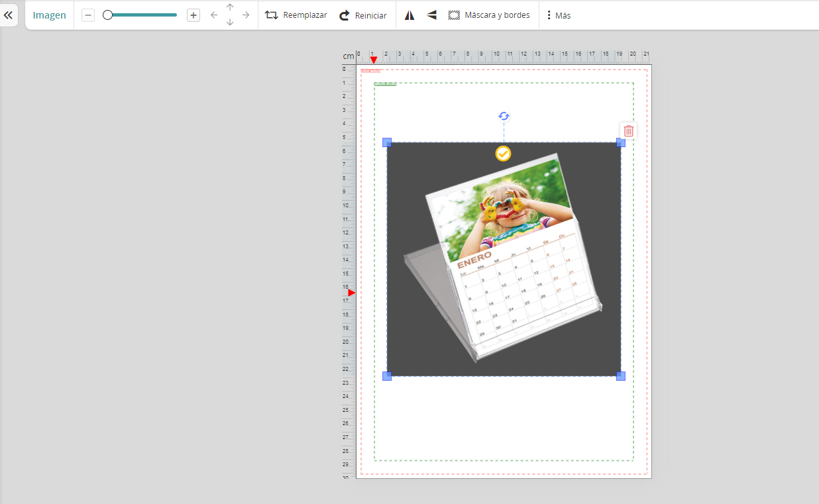
Task: Select the flip horizontal icon
Action: (x=409, y=15)
